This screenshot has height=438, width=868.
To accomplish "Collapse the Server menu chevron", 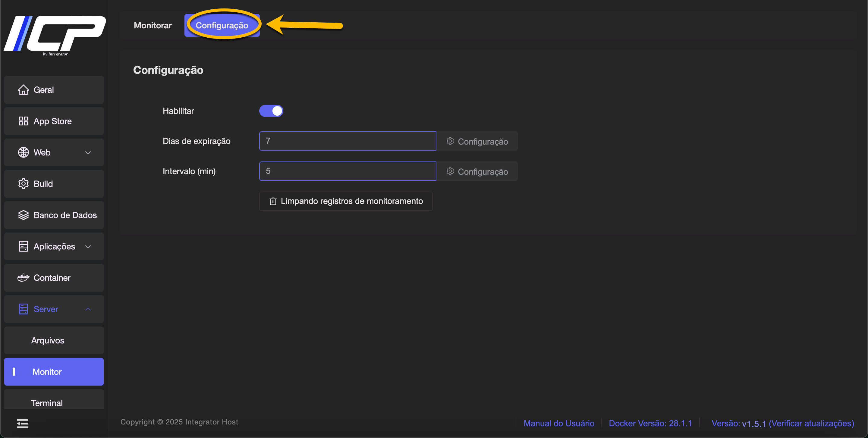I will coord(88,309).
